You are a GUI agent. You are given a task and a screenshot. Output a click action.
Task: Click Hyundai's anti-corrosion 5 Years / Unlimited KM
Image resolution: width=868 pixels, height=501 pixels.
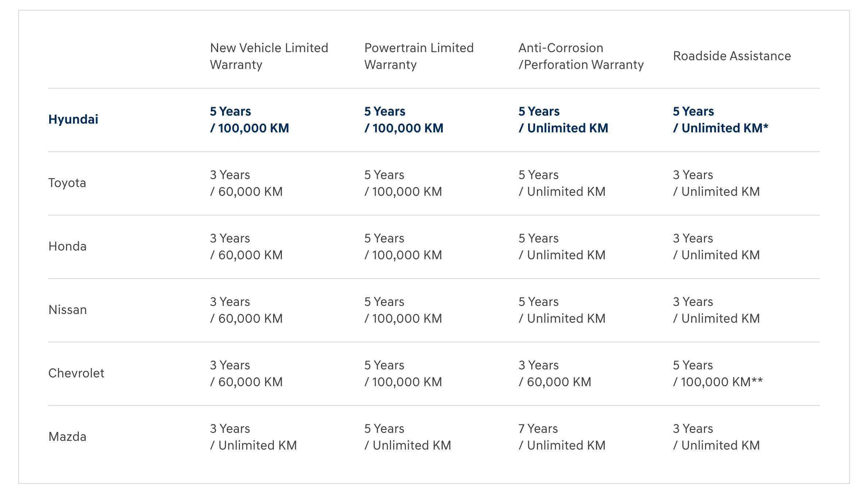[563, 120]
